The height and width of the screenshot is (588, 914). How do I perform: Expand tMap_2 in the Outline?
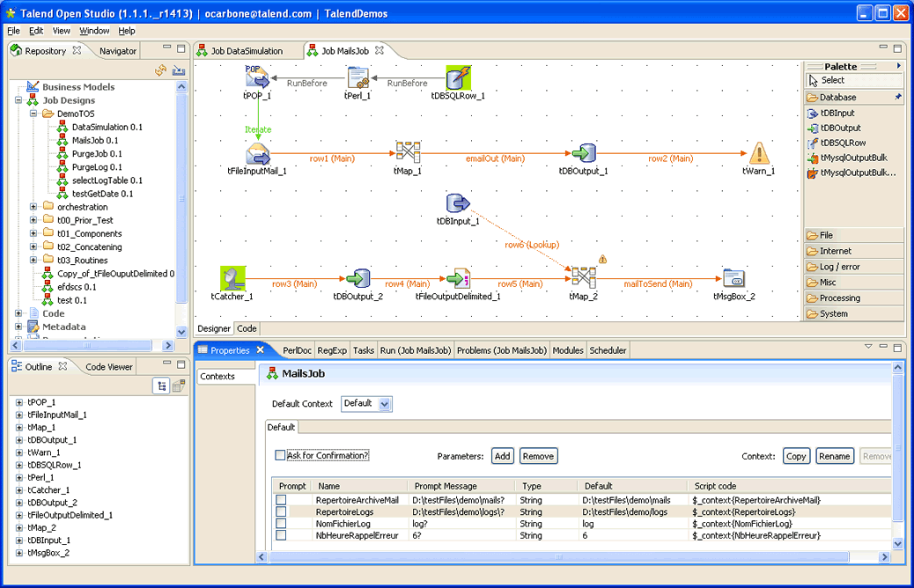click(x=19, y=527)
